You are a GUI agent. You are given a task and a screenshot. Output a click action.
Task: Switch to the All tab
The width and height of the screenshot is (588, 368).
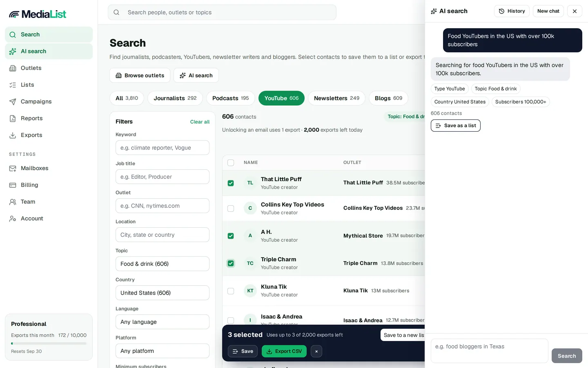pos(127,98)
